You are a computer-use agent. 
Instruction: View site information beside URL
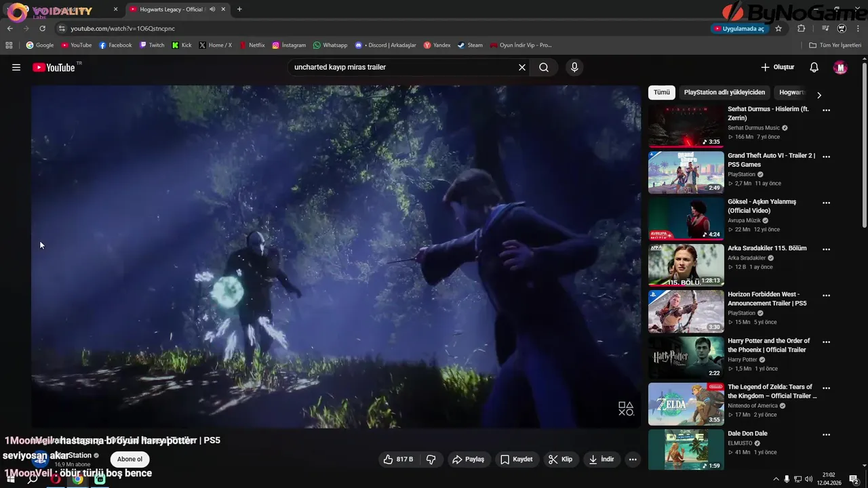click(x=62, y=28)
